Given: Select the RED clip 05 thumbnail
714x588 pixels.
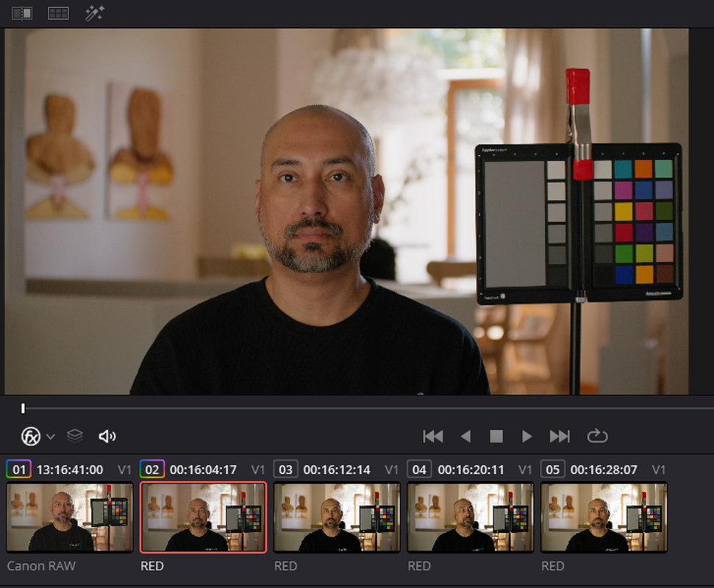Looking at the screenshot, I should click(604, 517).
